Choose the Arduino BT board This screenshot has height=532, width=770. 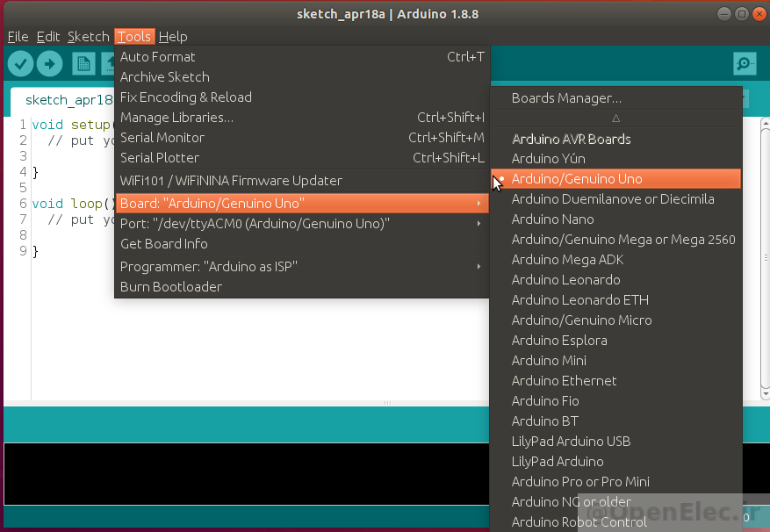(615, 421)
